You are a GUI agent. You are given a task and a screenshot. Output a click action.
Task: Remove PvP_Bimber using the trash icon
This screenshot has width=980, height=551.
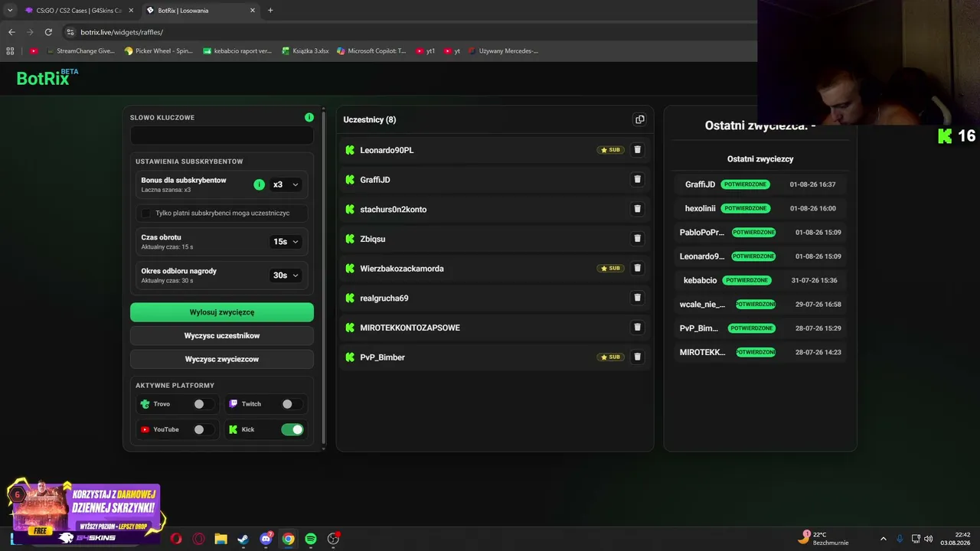pyautogui.click(x=637, y=357)
